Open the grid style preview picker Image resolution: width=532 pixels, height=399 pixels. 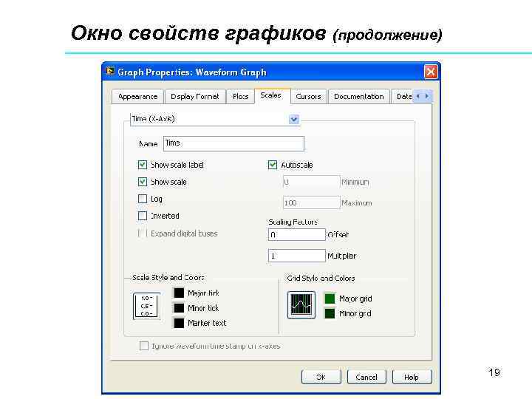pos(301,304)
